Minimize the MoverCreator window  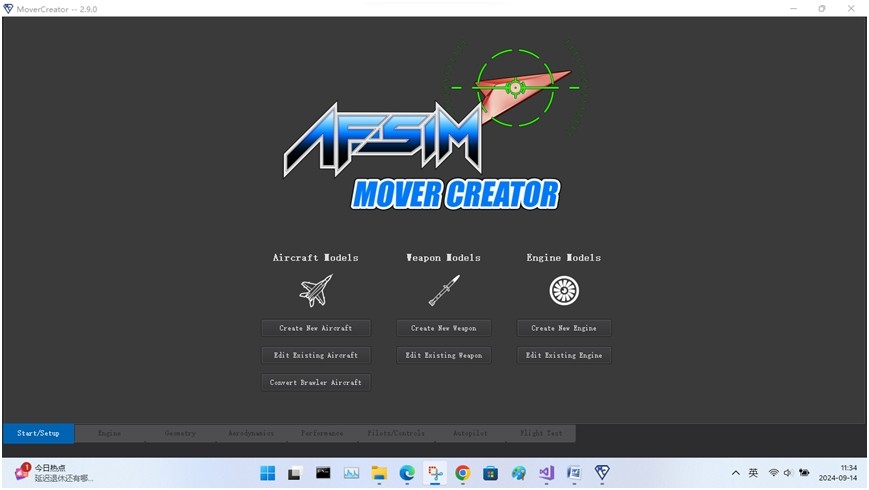click(794, 8)
